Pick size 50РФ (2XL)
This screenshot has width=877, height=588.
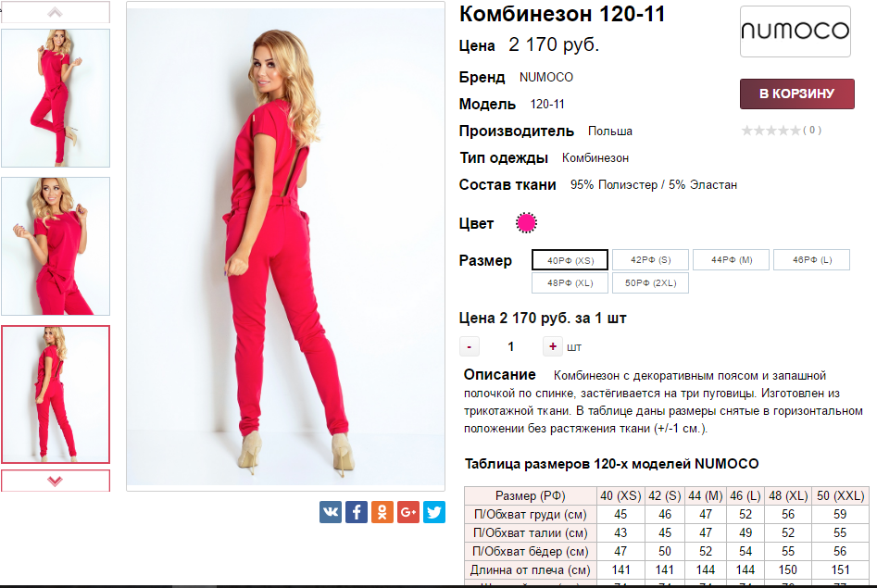tap(650, 282)
